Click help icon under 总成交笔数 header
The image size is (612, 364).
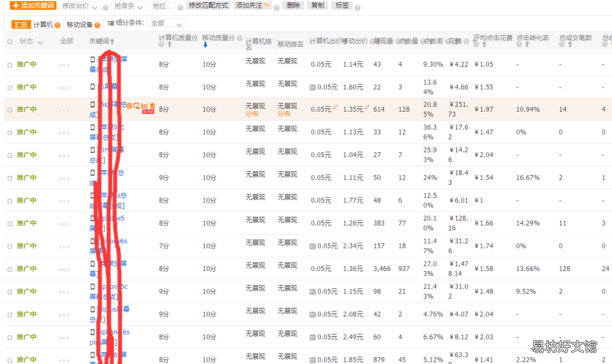(x=562, y=44)
